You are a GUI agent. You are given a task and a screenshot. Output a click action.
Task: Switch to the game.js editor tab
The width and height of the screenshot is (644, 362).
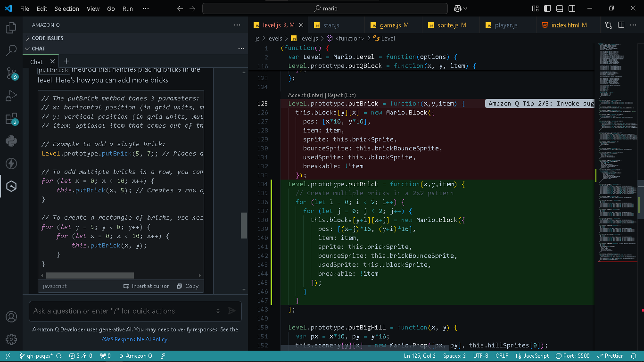(x=390, y=25)
